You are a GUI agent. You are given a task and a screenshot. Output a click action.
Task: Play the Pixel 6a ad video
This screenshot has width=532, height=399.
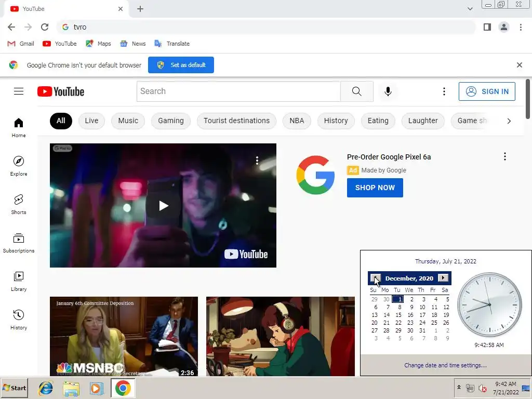163,206
